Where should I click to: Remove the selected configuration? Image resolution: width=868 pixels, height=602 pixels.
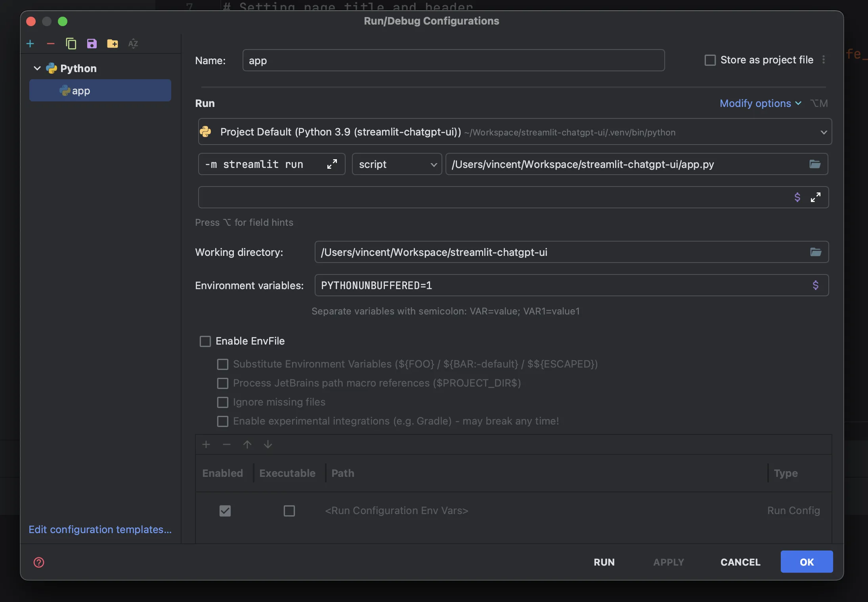click(50, 44)
